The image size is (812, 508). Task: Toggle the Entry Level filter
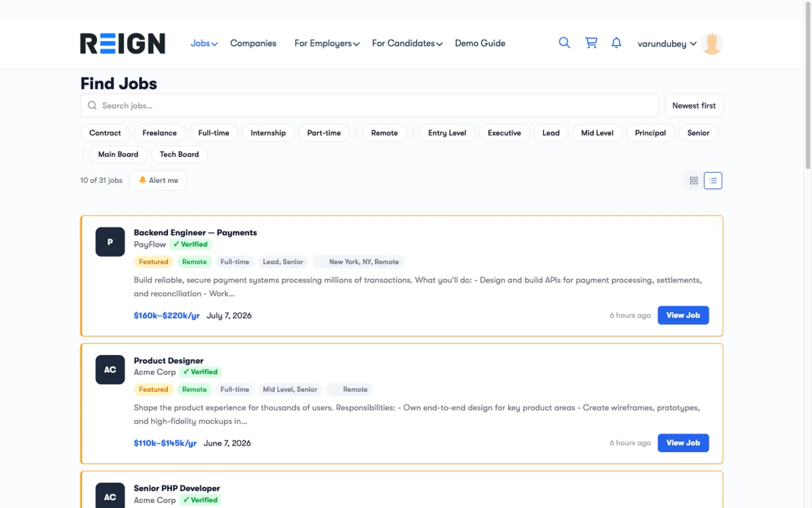coord(447,133)
